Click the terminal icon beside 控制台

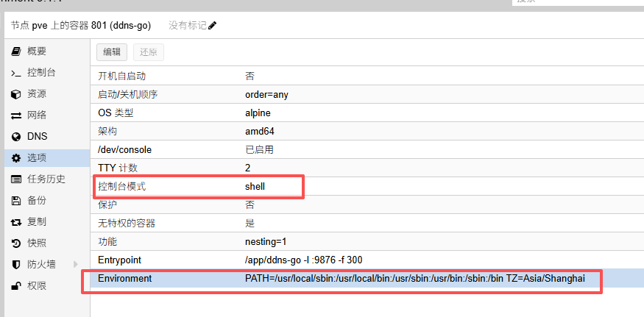(x=15, y=73)
